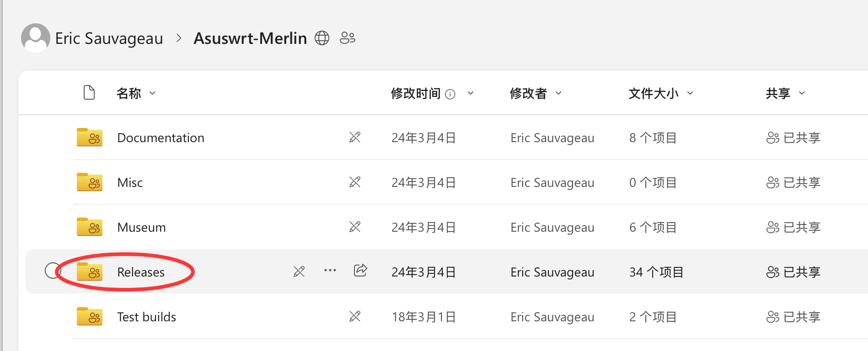The image size is (868, 351).
Task: Click the globe public-sharing icon beside Asuswrt-Merlin
Action: click(322, 38)
